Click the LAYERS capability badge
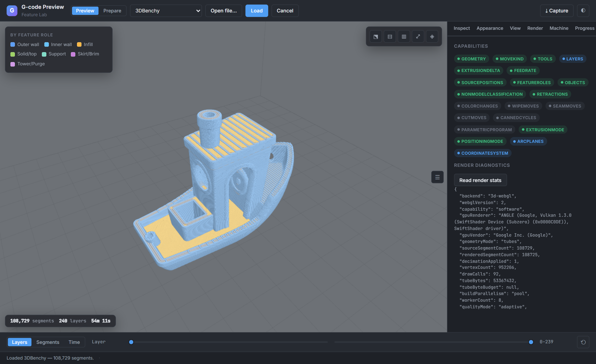This screenshot has width=596, height=364. point(573,59)
